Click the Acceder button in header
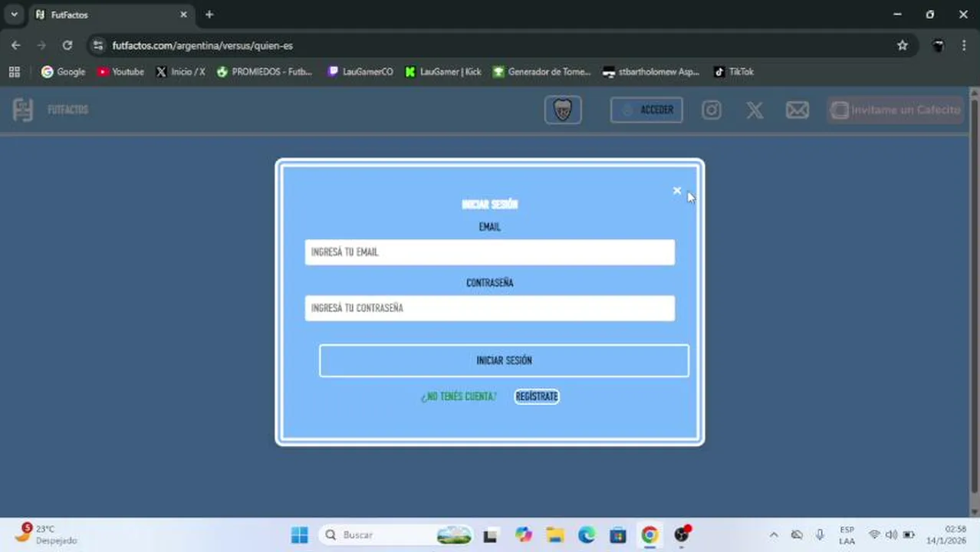980x552 pixels. pyautogui.click(x=646, y=110)
